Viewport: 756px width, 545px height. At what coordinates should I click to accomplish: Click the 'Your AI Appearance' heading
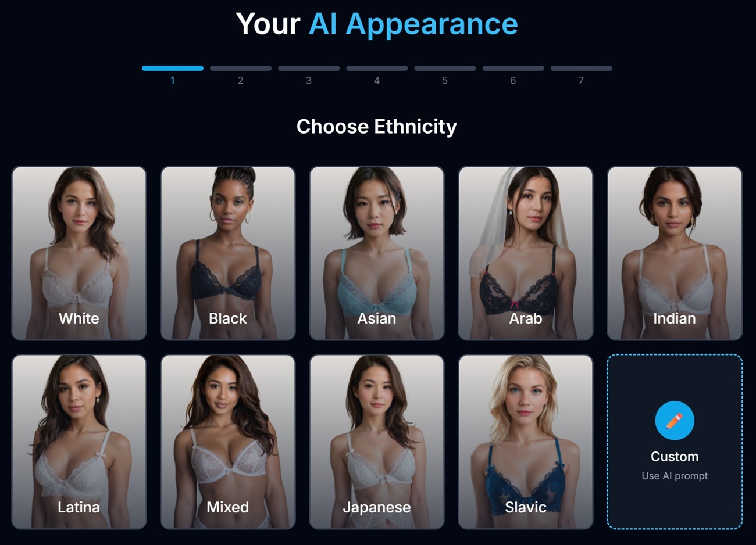pos(377,24)
